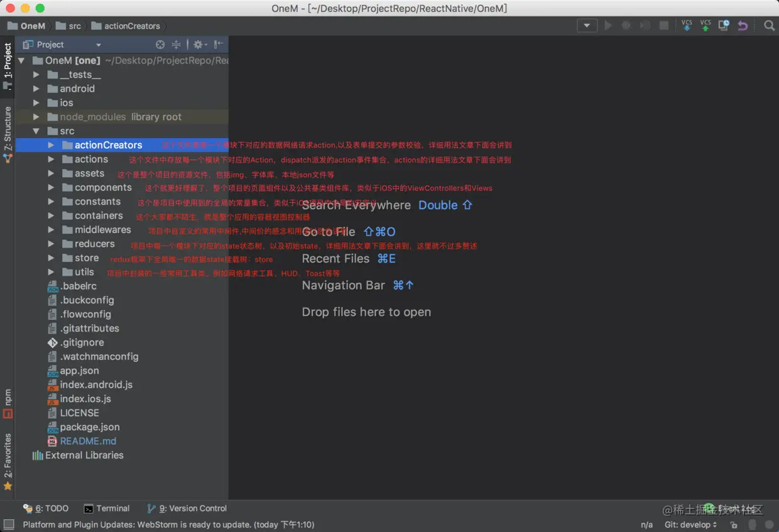779x532 pixels.
Task: Open Search Everywhere magnifier icon
Action: 769,26
